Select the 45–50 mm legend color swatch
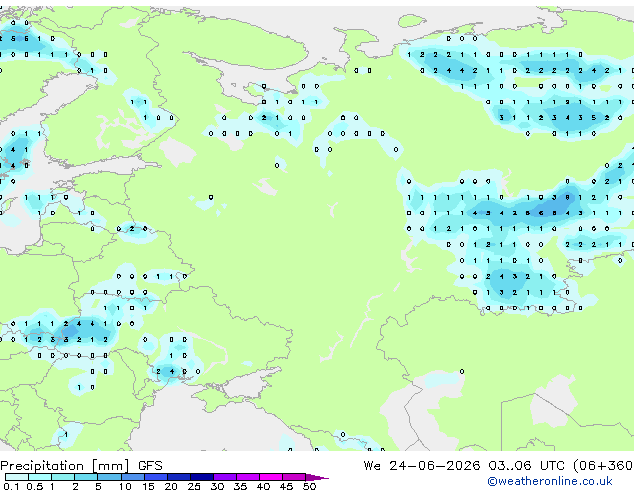Image resolution: width=634 pixels, height=490 pixels. pyautogui.click(x=294, y=477)
